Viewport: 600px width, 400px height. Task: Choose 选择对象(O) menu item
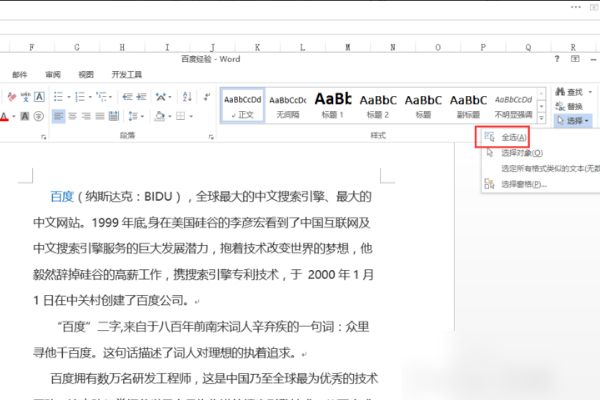pos(522,153)
